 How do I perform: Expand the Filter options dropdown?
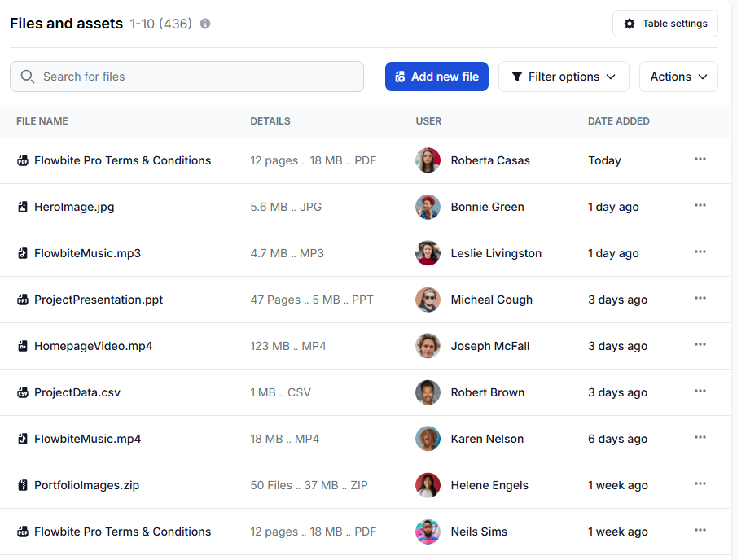564,77
